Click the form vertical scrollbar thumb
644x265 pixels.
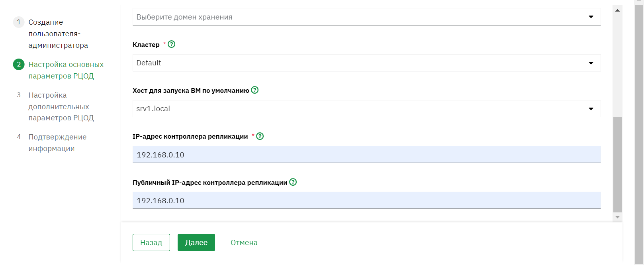617,165
